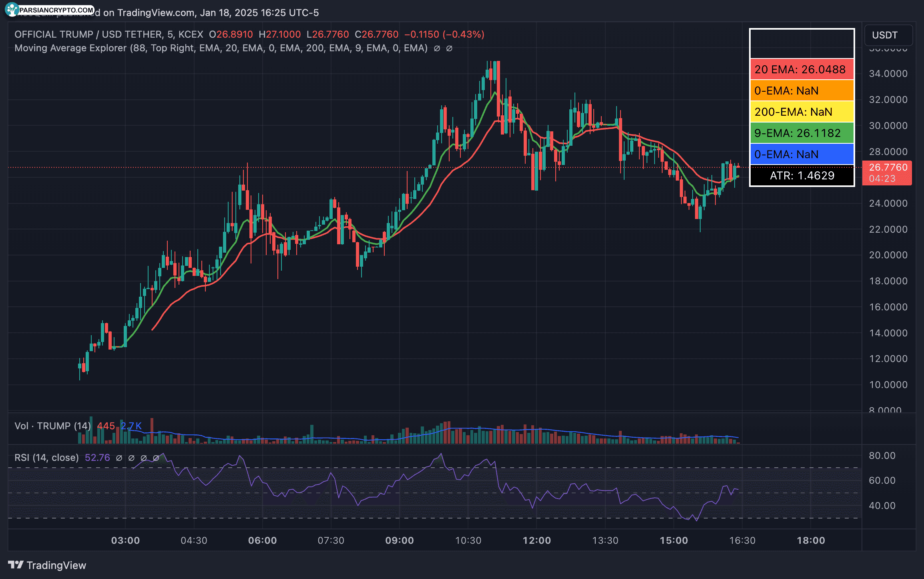The height and width of the screenshot is (579, 924).
Task: Click the 28.0000 price axis label
Action: click(888, 152)
